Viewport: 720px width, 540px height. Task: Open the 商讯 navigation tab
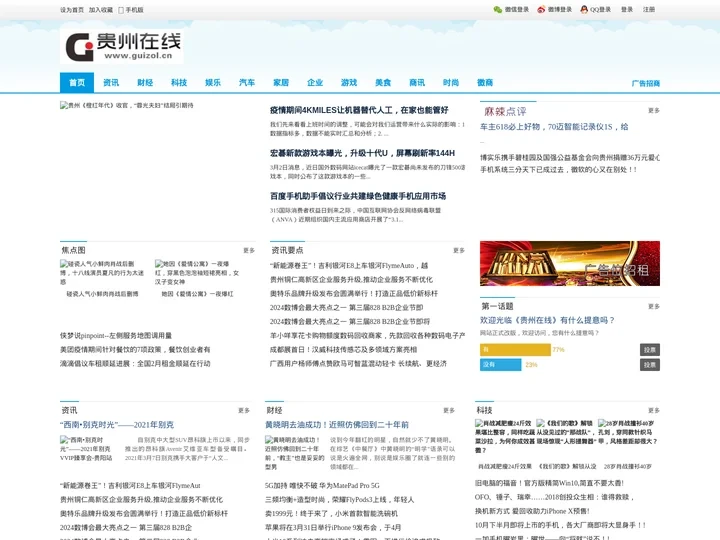pos(417,83)
